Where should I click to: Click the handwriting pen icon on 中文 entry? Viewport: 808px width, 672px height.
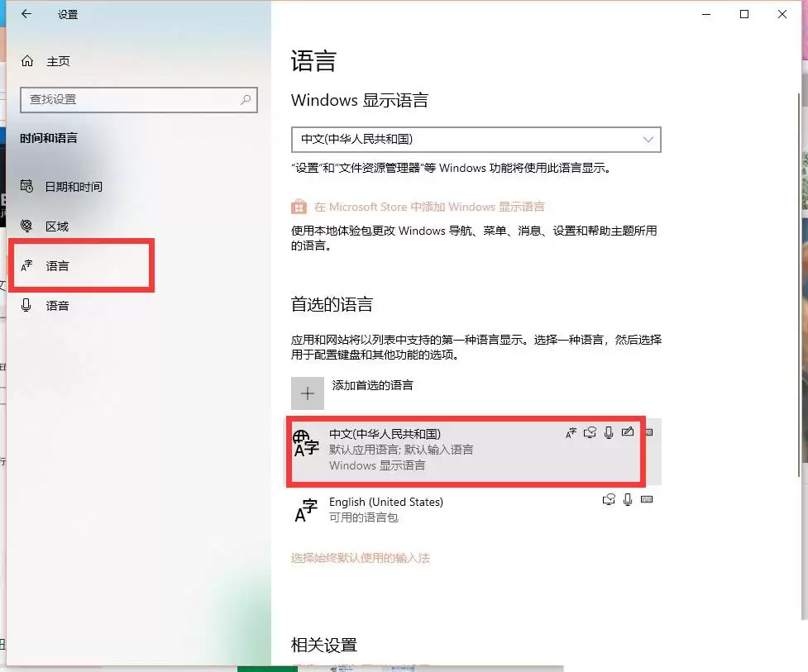(629, 431)
